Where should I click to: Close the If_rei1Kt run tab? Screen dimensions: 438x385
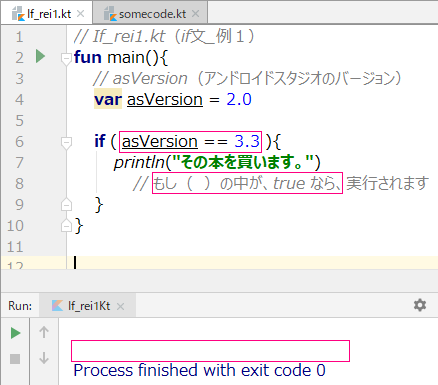[121, 306]
